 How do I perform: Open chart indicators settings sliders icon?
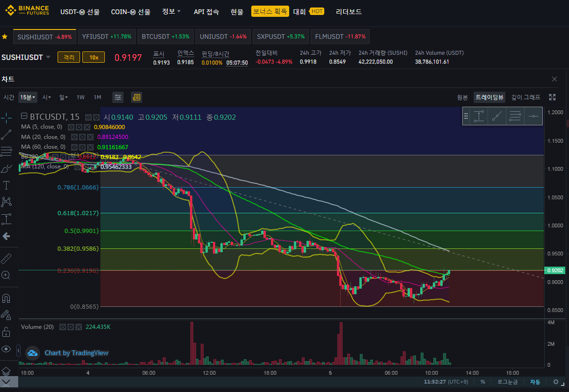[118, 97]
